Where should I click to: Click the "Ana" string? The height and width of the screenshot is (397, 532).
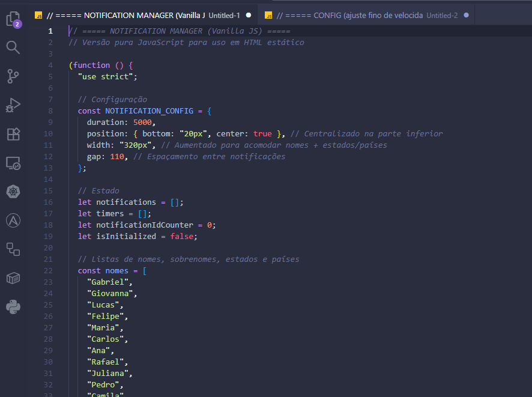point(98,351)
